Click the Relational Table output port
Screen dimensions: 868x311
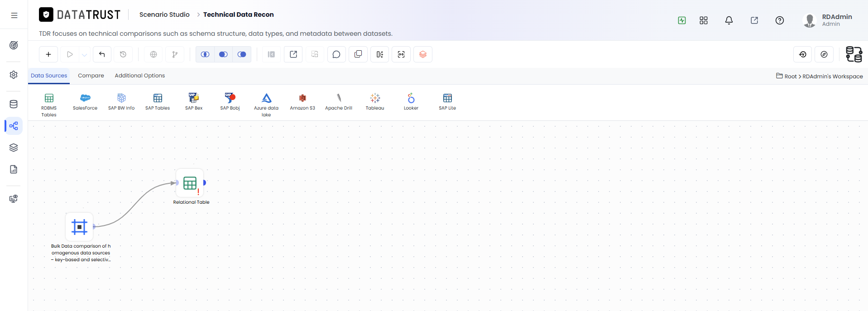205,182
